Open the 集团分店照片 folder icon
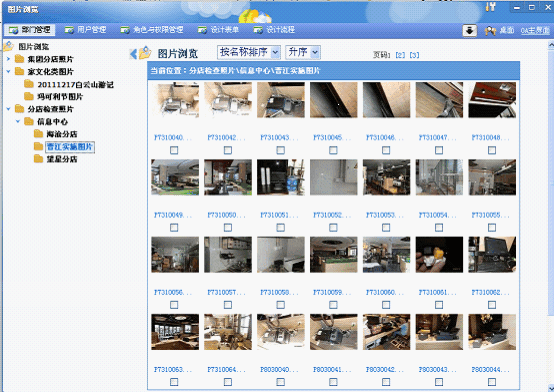The height and width of the screenshot is (392, 554). click(19, 59)
